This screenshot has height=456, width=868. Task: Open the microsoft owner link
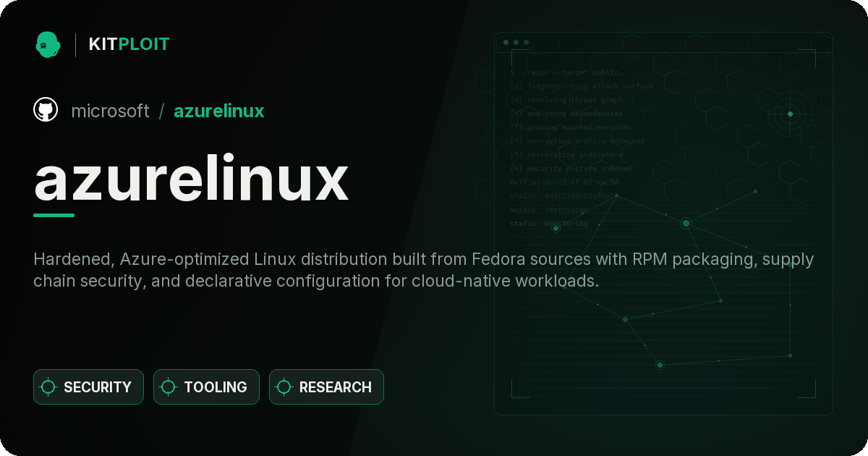(x=110, y=111)
